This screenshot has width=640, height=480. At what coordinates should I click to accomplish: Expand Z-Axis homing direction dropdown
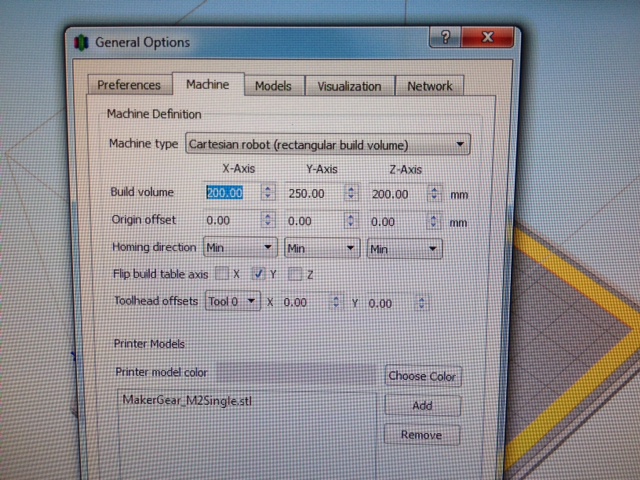[403, 247]
